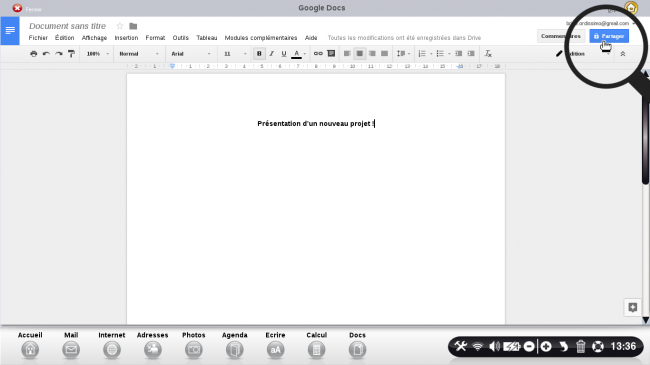Screen dimensions: 650x365
Task: Open the font size 11 dropdown
Action: click(235, 54)
